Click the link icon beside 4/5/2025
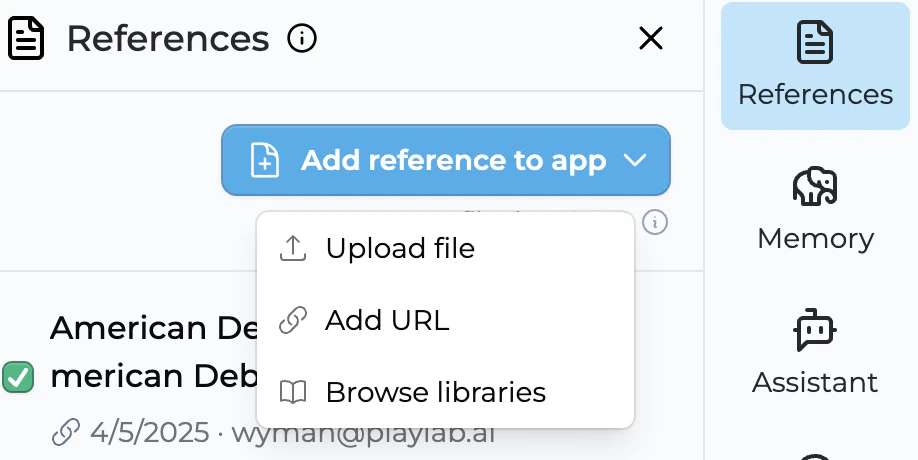Screen dimensions: 918x460 66,433
